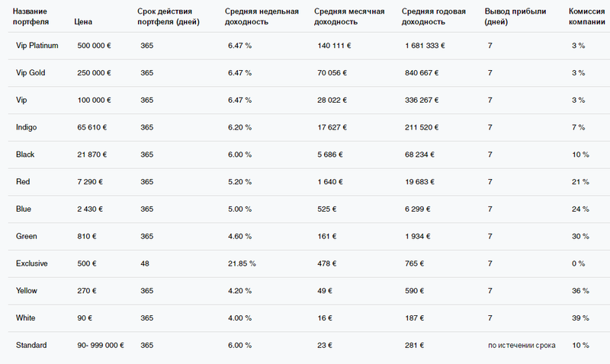
Task: Click the Indigo portfolio row name
Action: [27, 127]
